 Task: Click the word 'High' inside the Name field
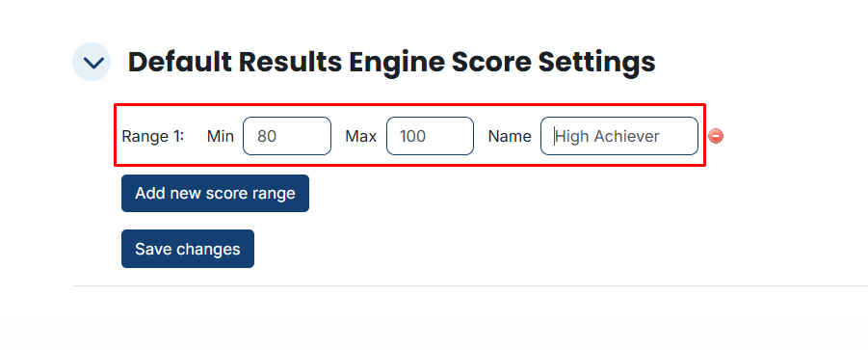(572, 137)
